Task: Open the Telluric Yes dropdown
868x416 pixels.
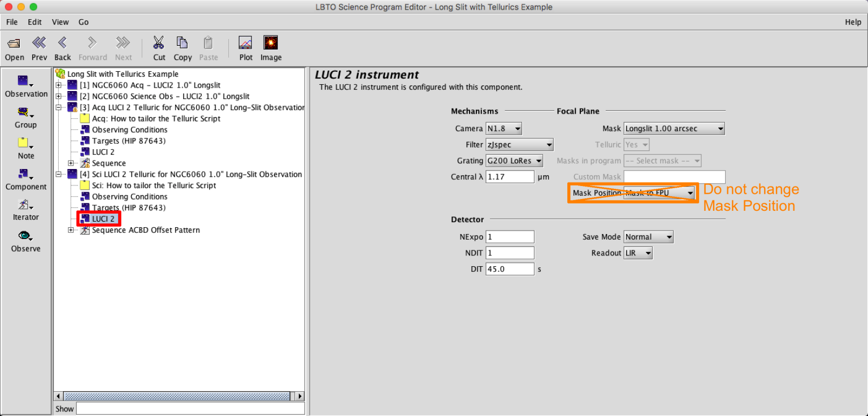Action: [x=636, y=145]
